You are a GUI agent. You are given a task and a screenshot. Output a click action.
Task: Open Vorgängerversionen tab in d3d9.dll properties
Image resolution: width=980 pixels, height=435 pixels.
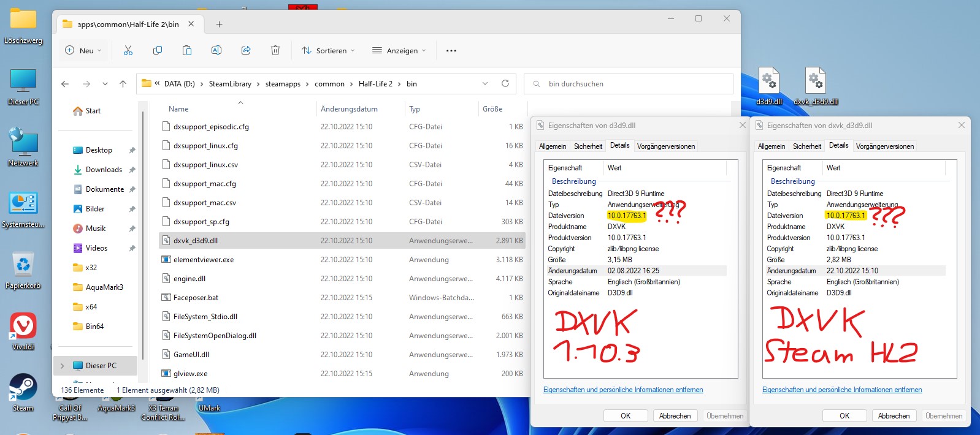pos(666,146)
